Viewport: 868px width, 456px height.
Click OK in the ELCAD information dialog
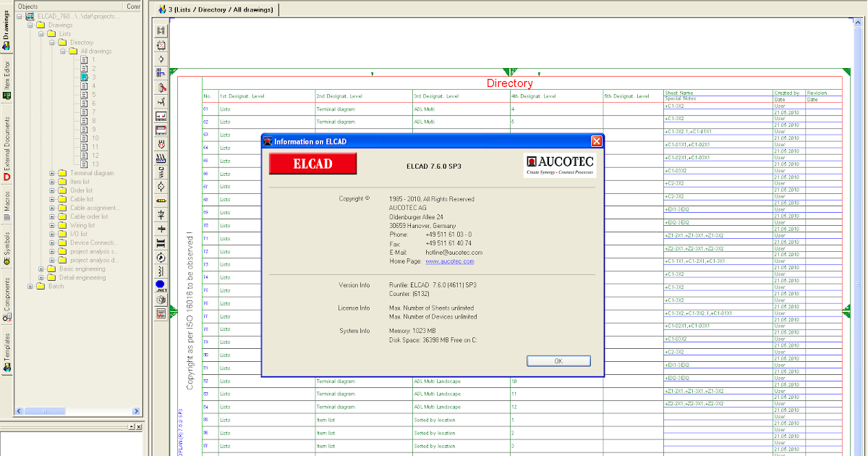point(558,360)
